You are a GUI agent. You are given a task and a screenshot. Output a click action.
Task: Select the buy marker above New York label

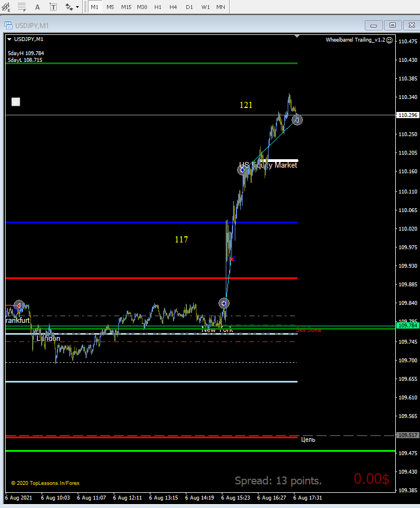224,303
